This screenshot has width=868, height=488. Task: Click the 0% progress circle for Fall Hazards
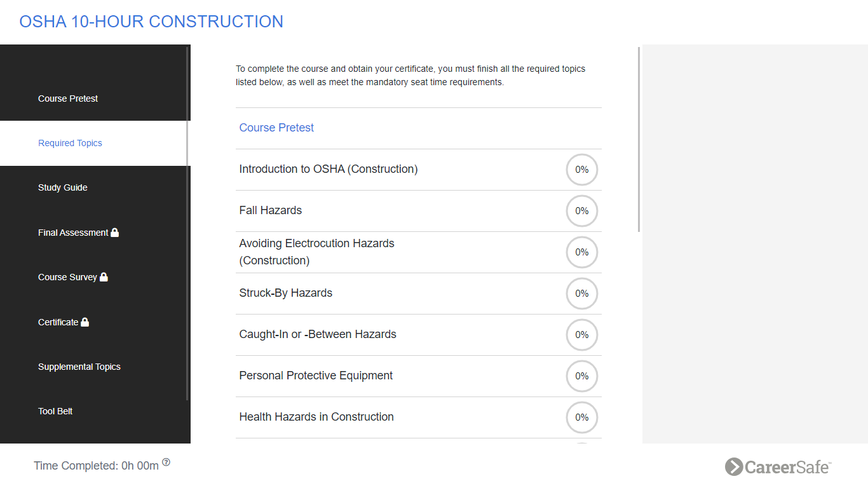(x=581, y=211)
